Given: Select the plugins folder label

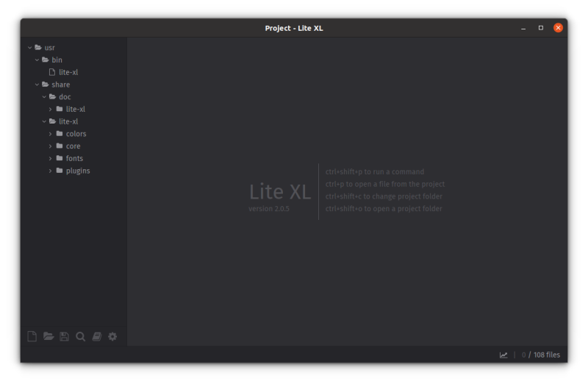Looking at the screenshot, I should (x=78, y=171).
